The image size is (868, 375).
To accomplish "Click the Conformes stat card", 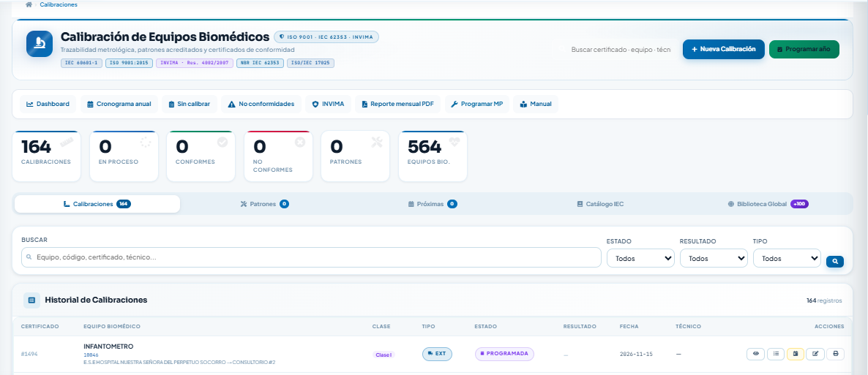I will click(x=201, y=156).
